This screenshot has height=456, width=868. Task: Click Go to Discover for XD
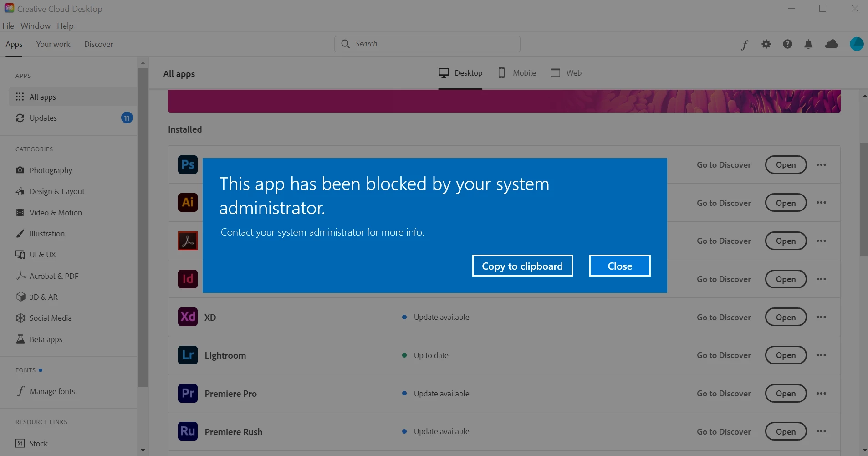click(x=724, y=317)
